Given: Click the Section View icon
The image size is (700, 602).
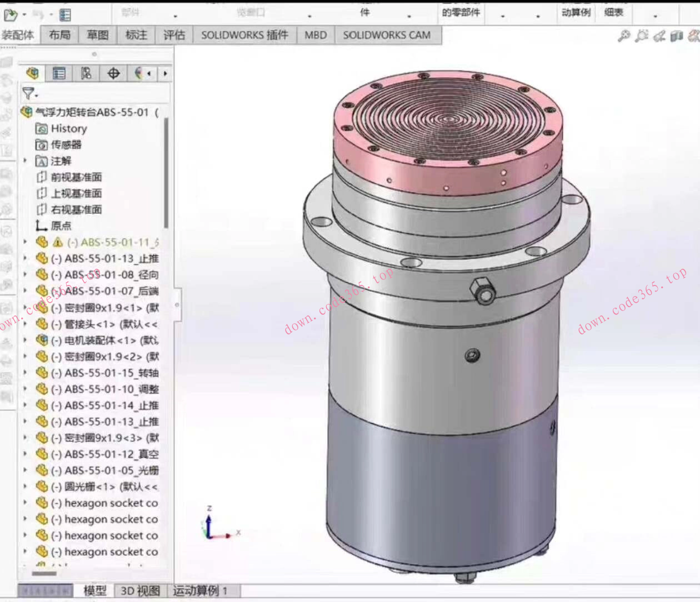Looking at the screenshot, I should pos(676,36).
